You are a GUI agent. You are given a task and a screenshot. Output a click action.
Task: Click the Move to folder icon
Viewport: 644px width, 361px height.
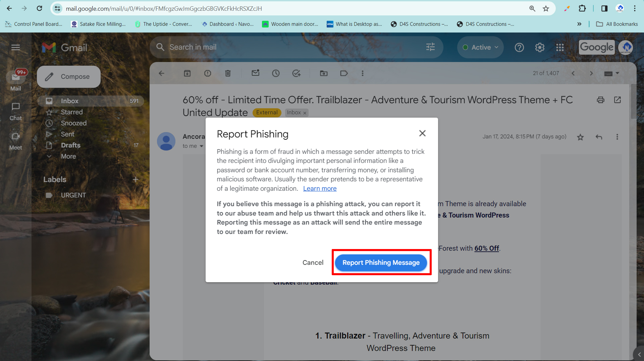point(324,73)
